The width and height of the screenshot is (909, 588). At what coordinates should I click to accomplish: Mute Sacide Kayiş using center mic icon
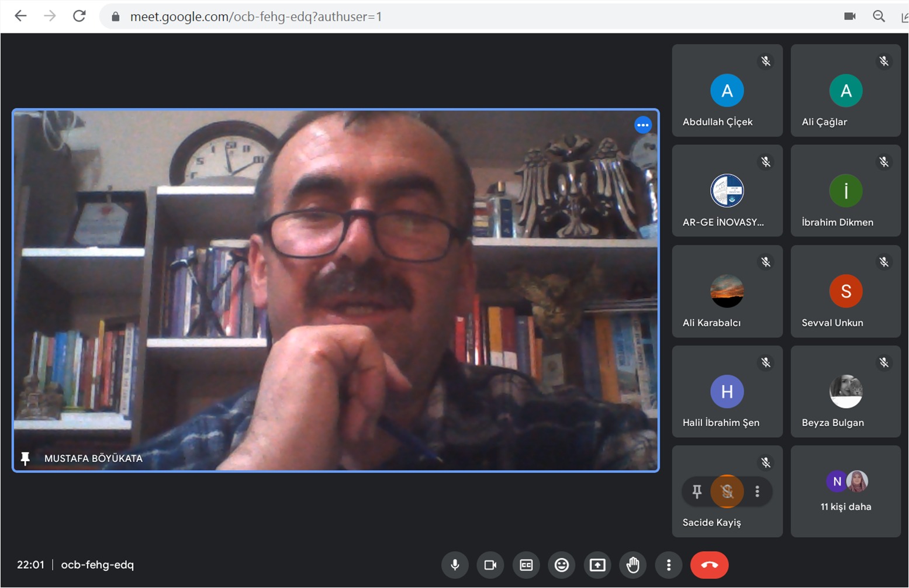tap(727, 492)
